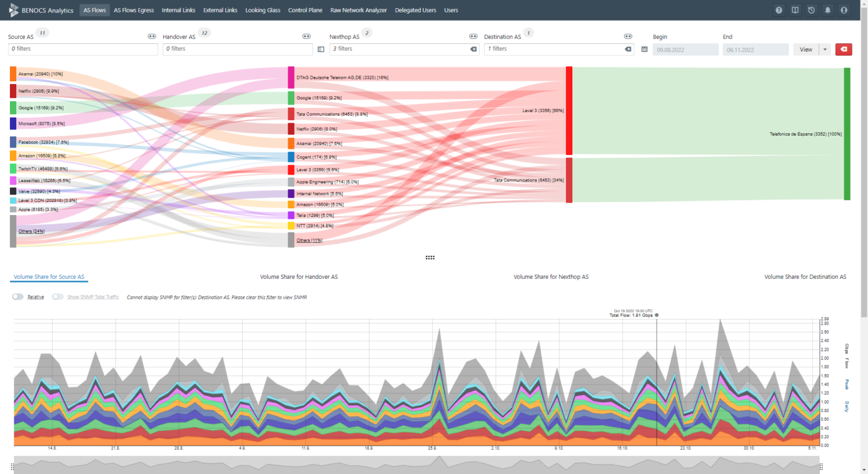This screenshot has height=474, width=868.
Task: Click the Microsoft (8075) source label
Action: tap(42, 124)
